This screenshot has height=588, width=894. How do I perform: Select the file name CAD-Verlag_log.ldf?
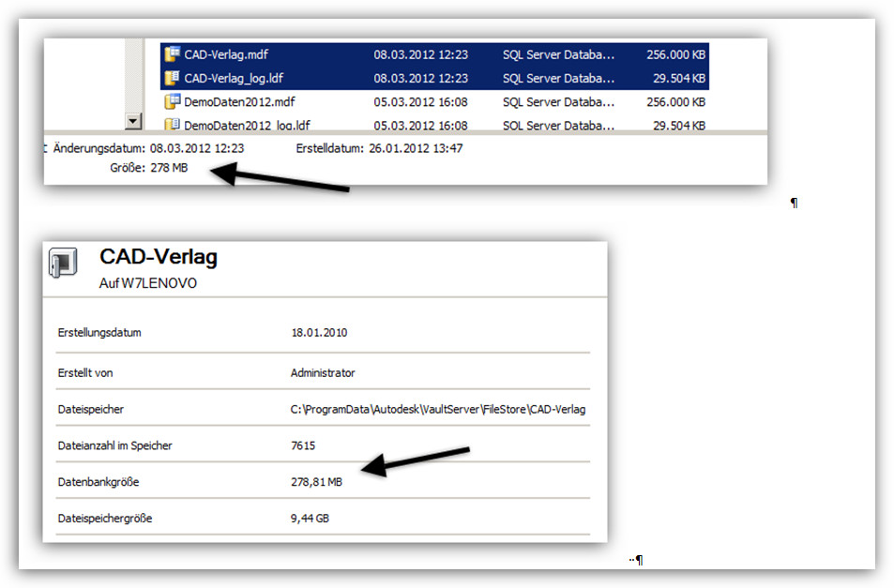pos(234,78)
